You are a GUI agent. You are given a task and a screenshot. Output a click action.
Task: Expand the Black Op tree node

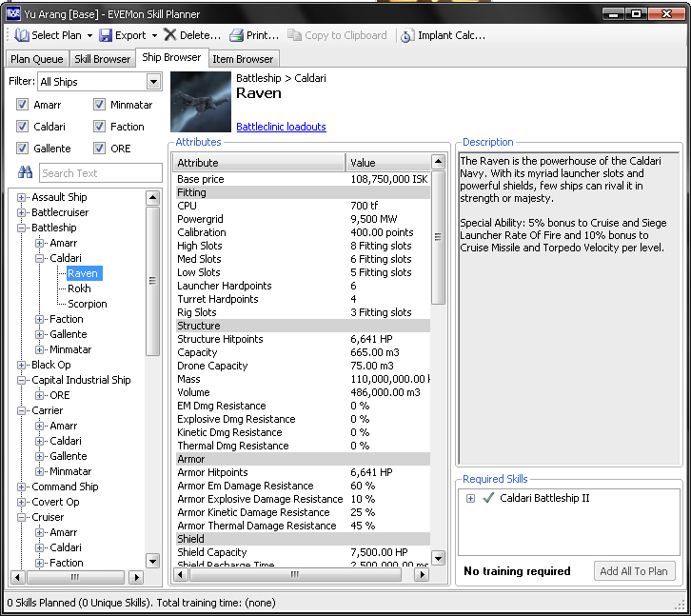pos(21,365)
